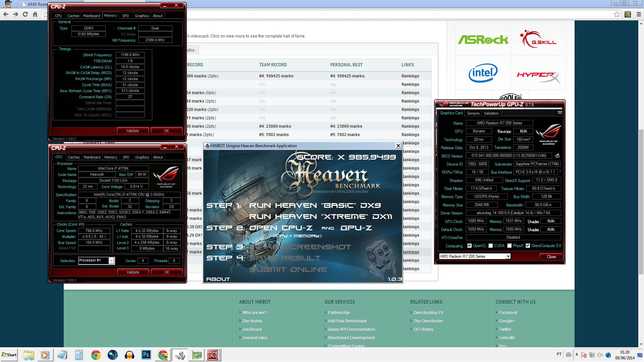Click the GPU-Z screenshot camera icon

[x=559, y=113]
